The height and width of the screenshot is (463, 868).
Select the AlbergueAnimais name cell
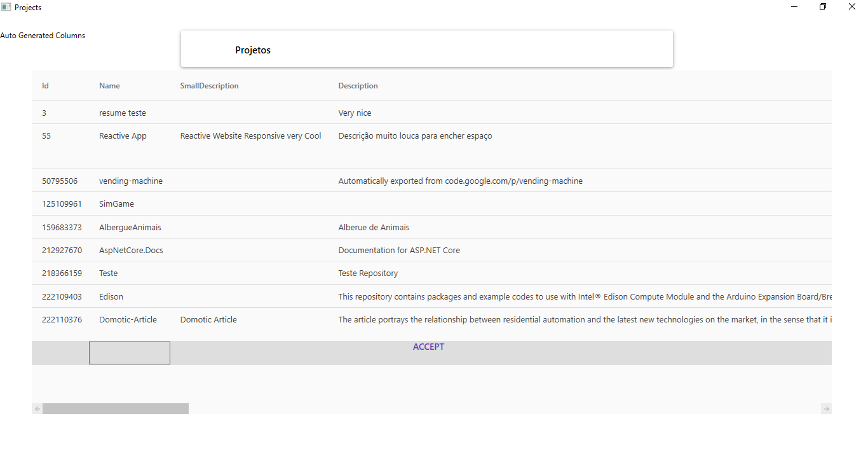click(130, 227)
